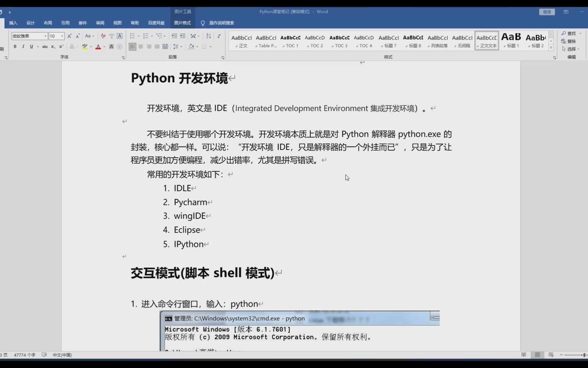Image resolution: width=588 pixels, height=368 pixels.
Task: Click the sort icon in 段落 group
Action: (x=209, y=36)
